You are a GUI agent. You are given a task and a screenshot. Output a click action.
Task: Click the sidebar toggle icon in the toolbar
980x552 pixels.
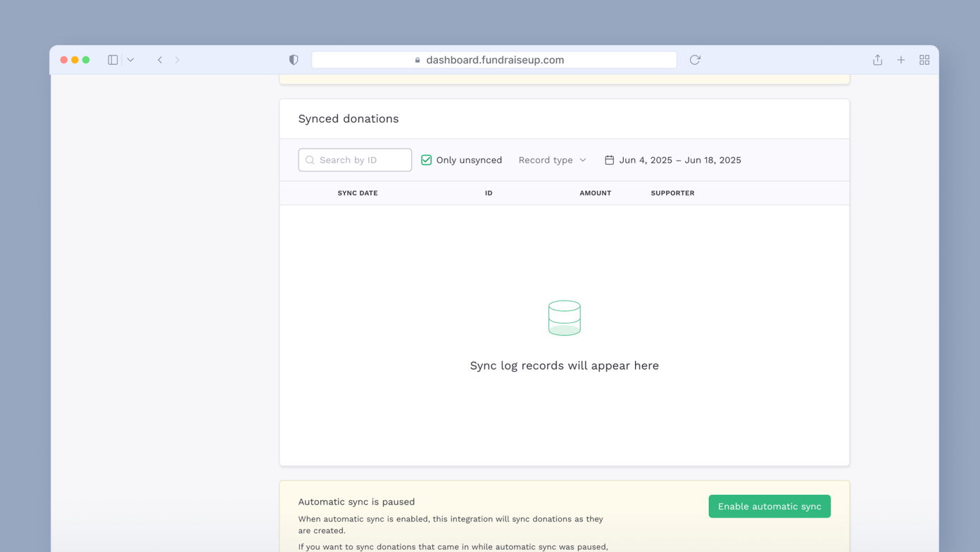pos(112,60)
